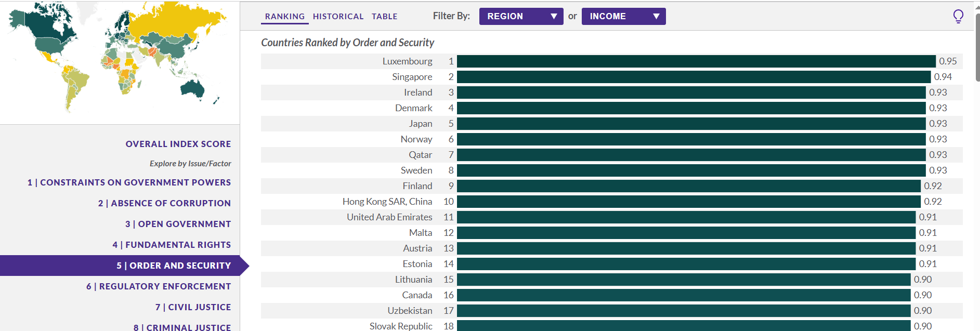This screenshot has width=980, height=331.
Task: Open the Criminal Justice factor
Action: 182,327
